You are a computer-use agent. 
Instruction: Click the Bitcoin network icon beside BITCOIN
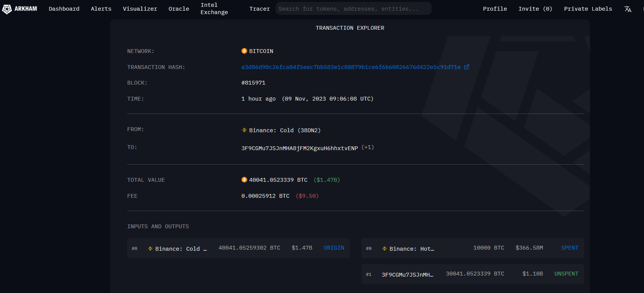244,51
